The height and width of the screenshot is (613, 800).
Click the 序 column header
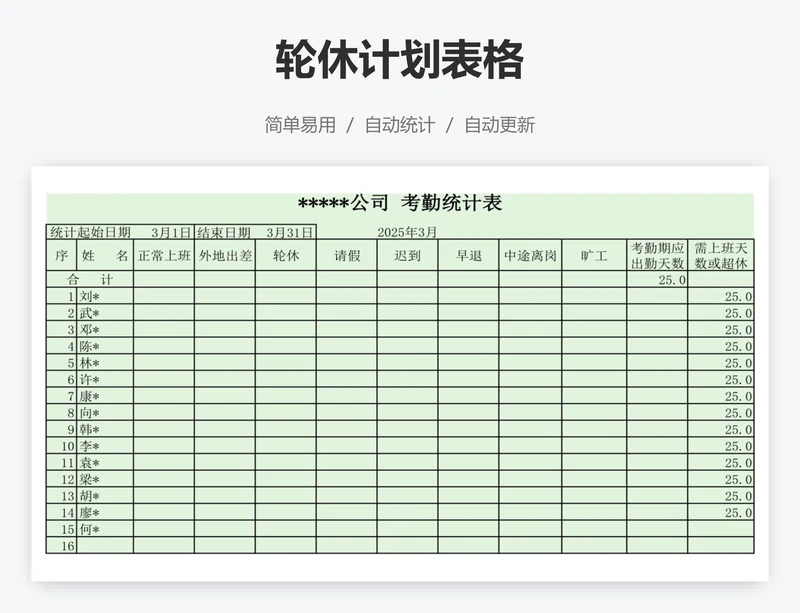61,255
